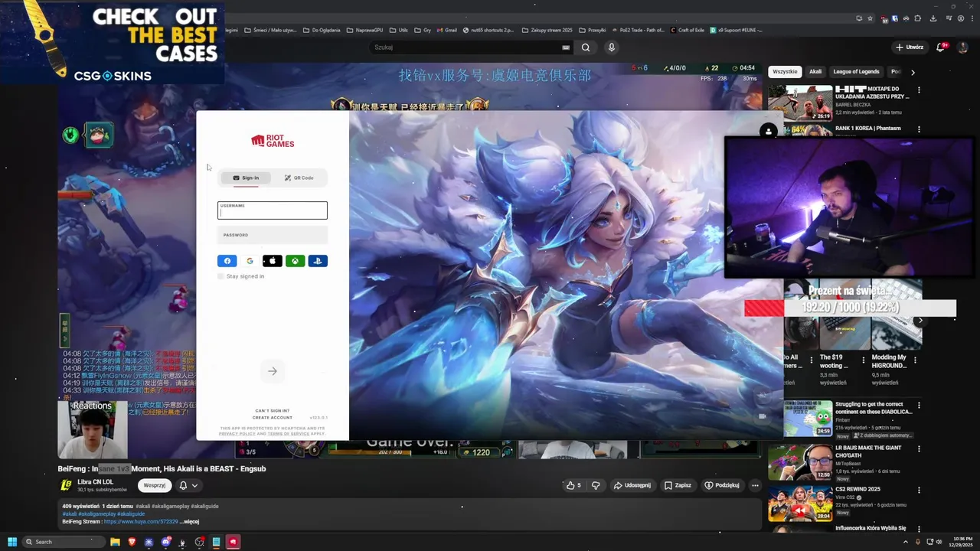Switch to Sign-in tab

pos(246,178)
